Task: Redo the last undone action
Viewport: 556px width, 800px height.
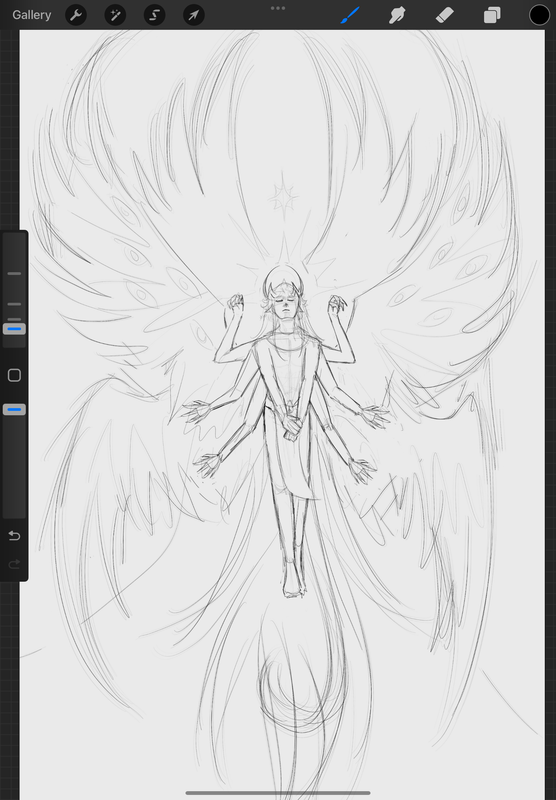Action: (14, 564)
